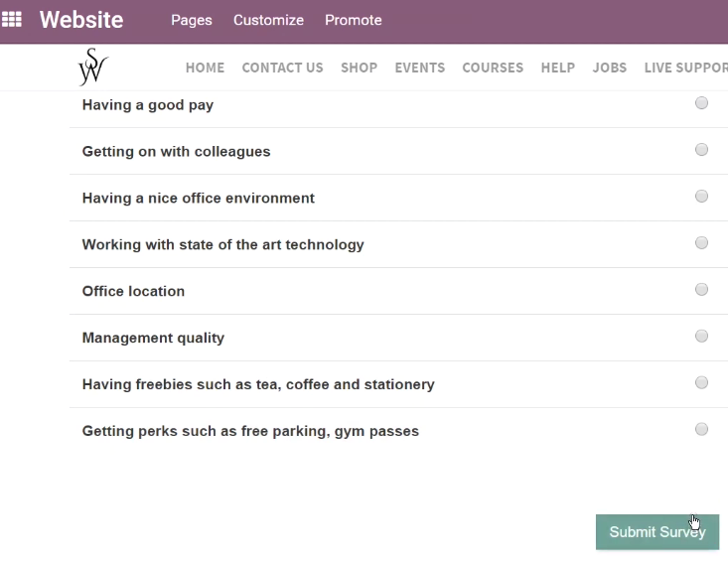Visit the COURSES page
The image size is (728, 561).
[x=493, y=68]
